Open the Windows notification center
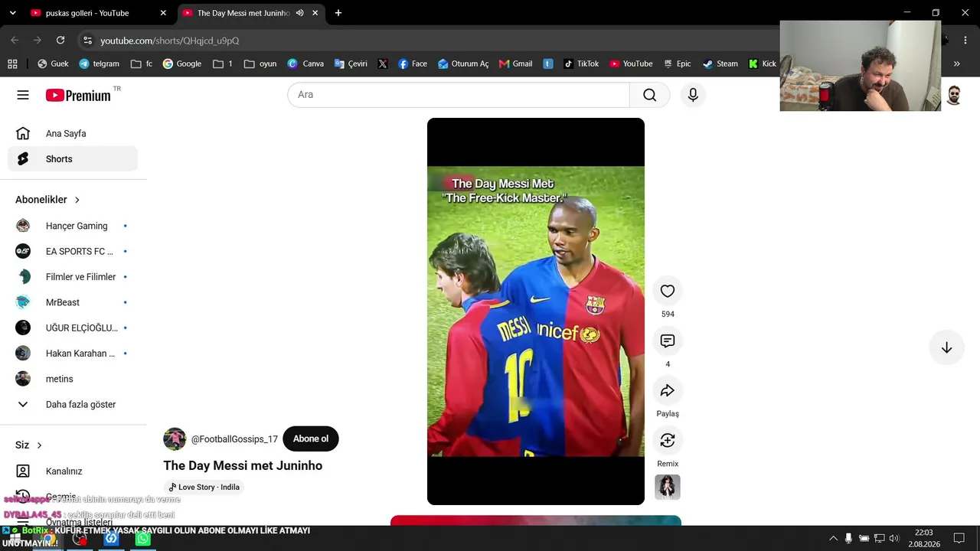Image resolution: width=980 pixels, height=551 pixels. click(x=959, y=539)
